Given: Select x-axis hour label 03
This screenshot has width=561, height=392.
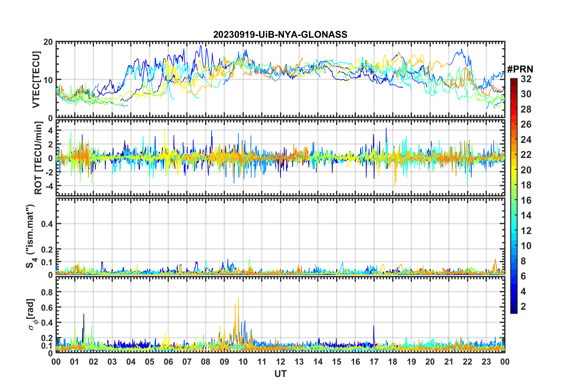Looking at the screenshot, I should [112, 362].
